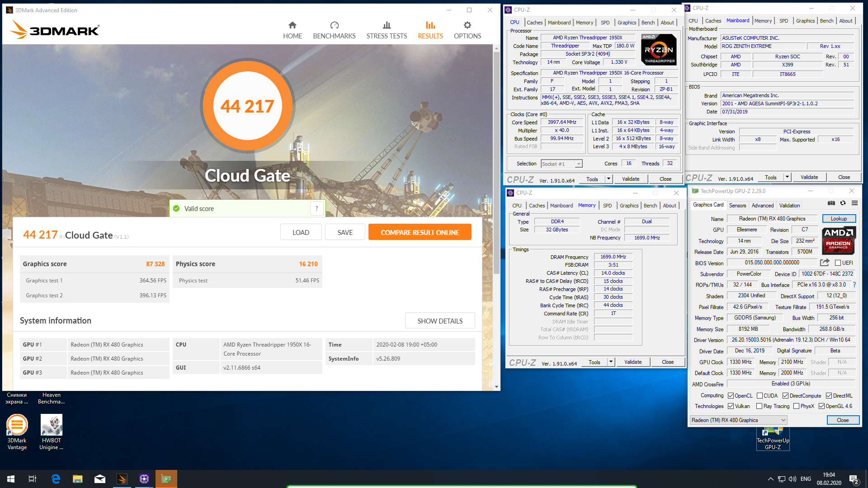Click the bus interface question mark in GPU-Z

pos(854,285)
